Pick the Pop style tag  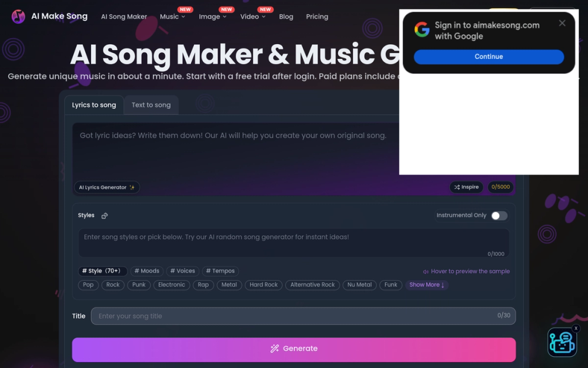(88, 285)
